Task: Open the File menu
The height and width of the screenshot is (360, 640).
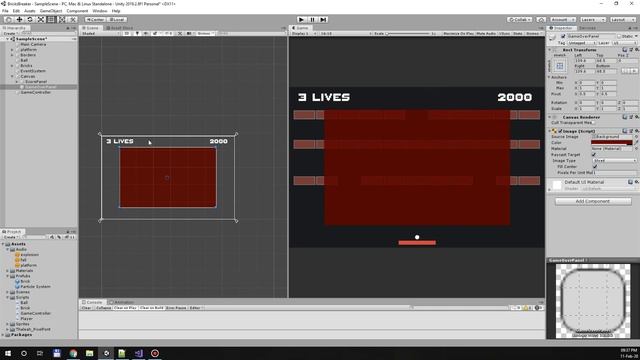Action: click(x=5, y=11)
